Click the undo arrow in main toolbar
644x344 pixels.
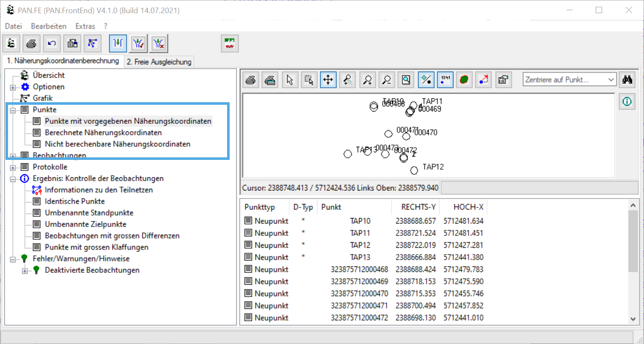52,43
